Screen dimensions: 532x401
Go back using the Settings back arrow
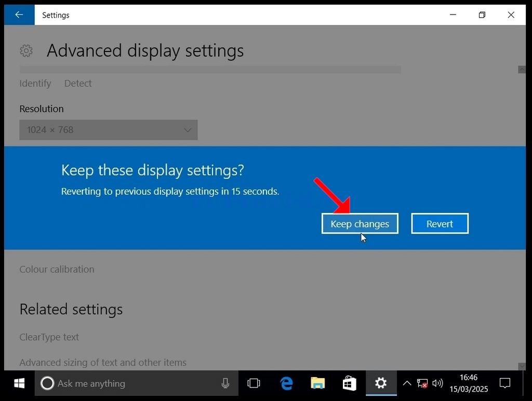coord(19,15)
